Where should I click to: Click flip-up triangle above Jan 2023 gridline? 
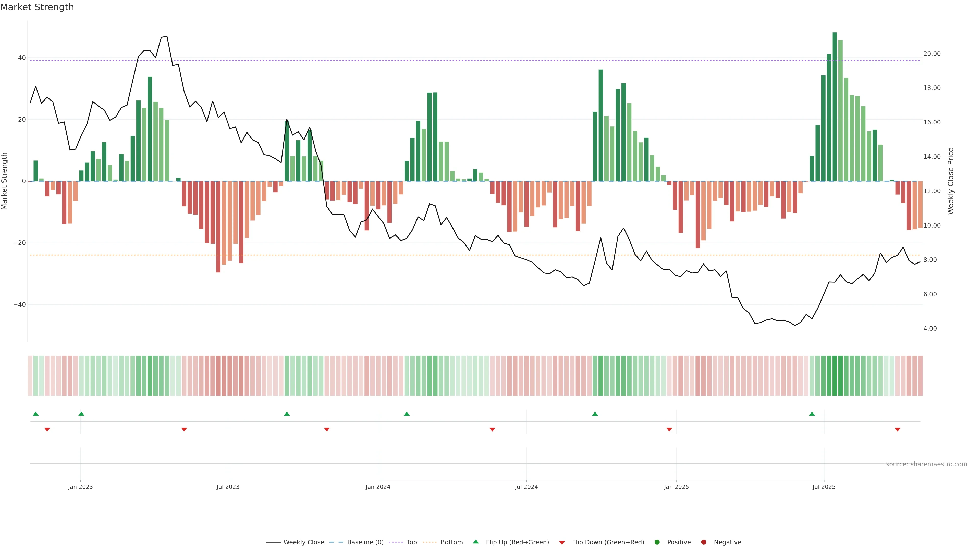(x=81, y=414)
